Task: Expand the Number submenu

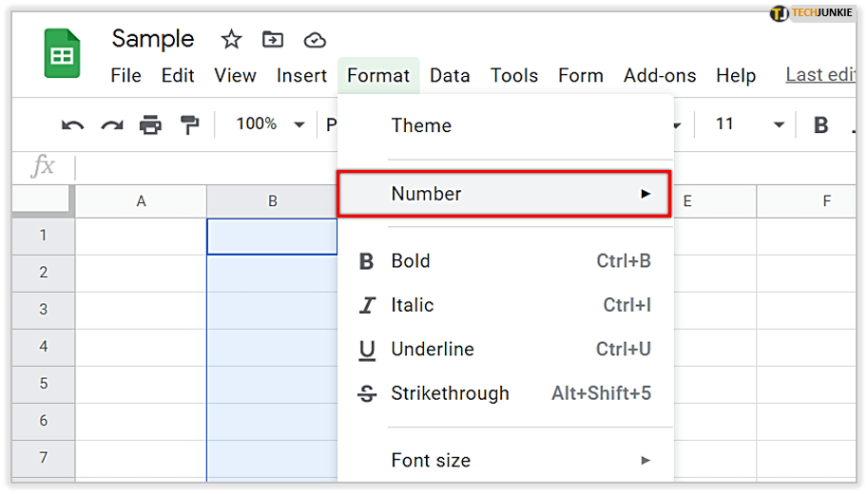Action: 506,194
